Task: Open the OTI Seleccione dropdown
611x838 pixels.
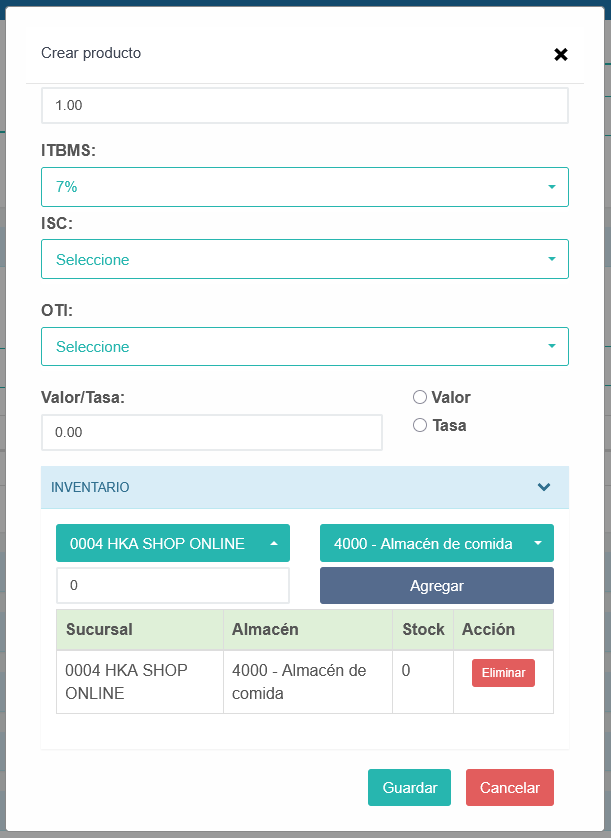Action: (x=304, y=346)
